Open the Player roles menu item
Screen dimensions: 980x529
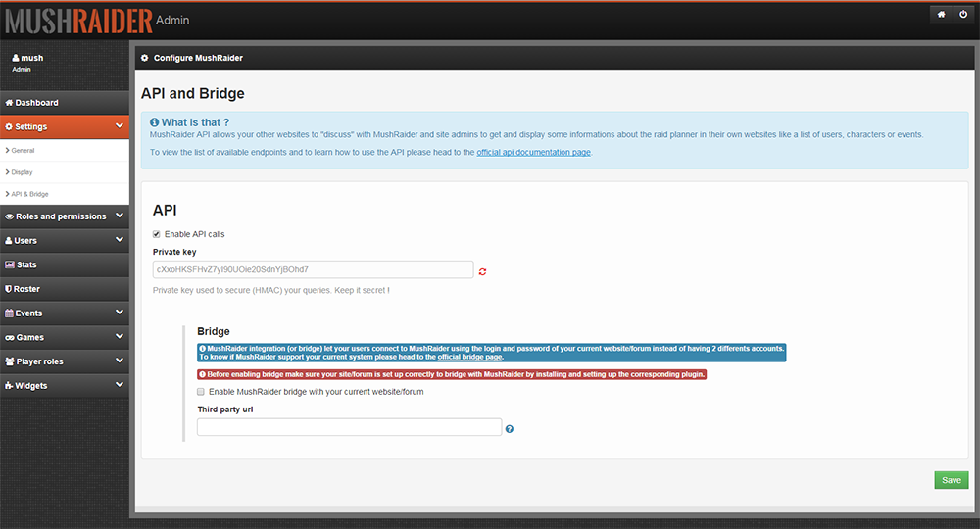tap(65, 361)
